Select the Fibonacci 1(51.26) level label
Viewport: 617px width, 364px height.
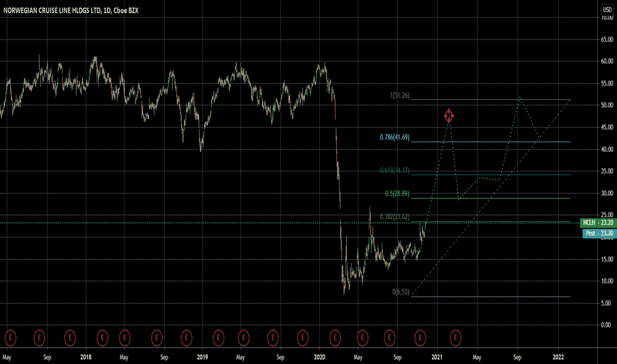click(x=400, y=95)
